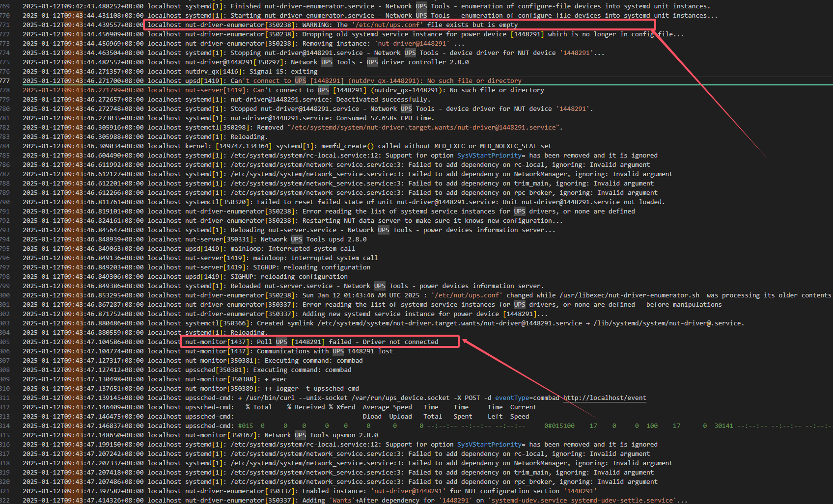Screen dimensions: 833x504
Task: Click the 'Communications with UPS 1448291 lost' line
Action: [208, 351]
